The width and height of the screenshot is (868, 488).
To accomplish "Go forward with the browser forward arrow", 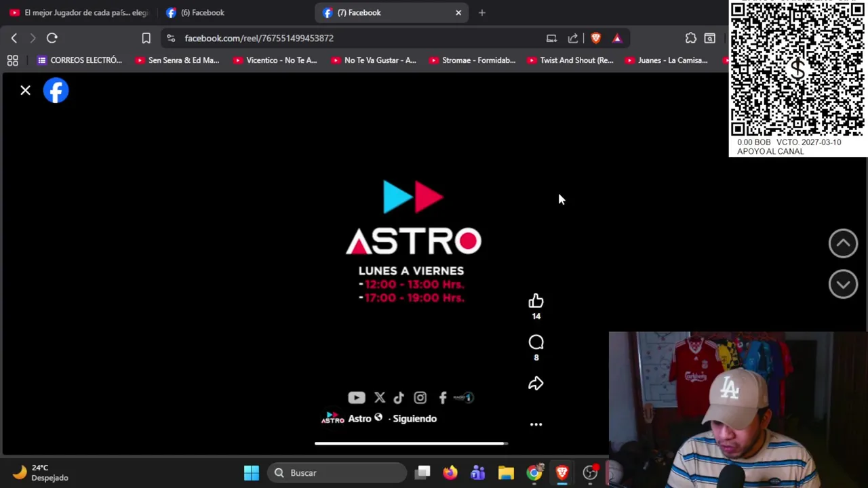I will 32,38.
